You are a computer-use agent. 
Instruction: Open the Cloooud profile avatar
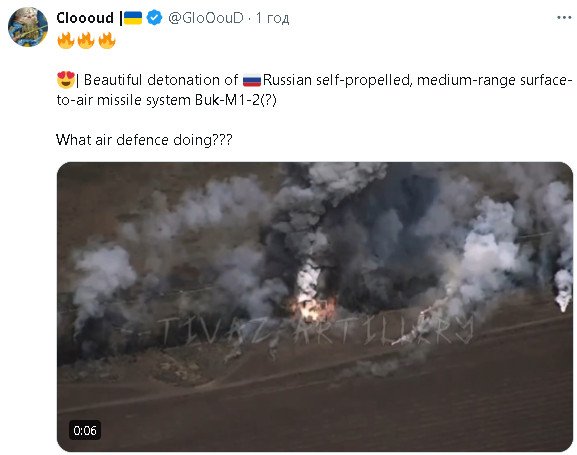[x=28, y=27]
